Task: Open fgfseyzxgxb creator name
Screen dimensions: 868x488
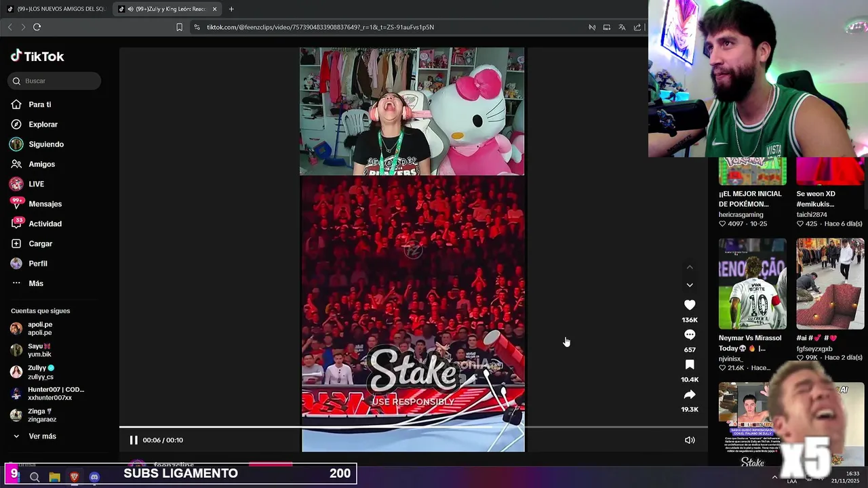Action: pyautogui.click(x=814, y=349)
